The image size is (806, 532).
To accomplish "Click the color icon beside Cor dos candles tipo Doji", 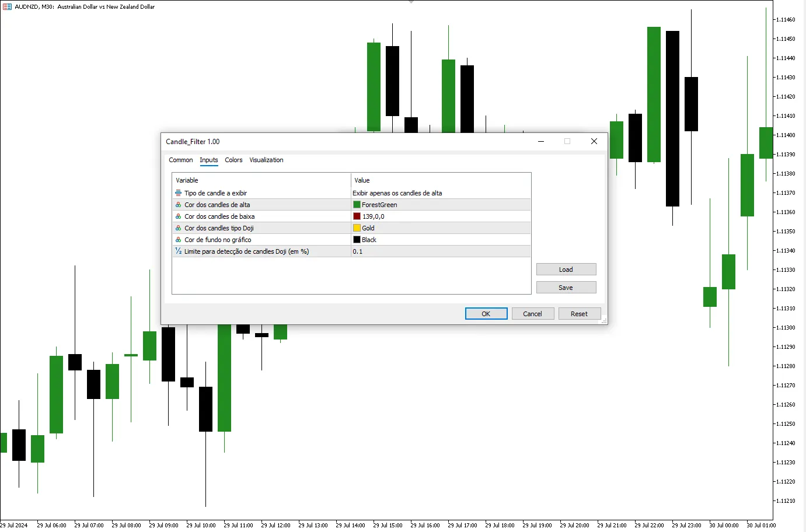I will tap(179, 228).
